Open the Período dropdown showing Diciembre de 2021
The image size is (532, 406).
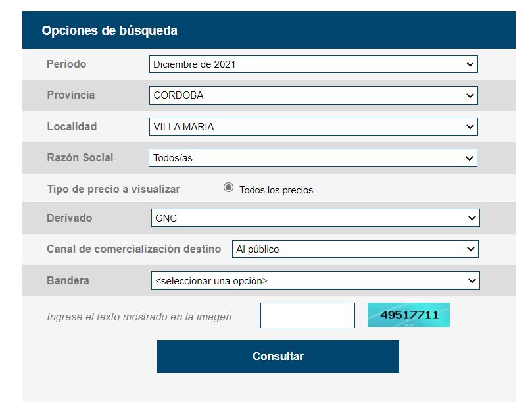[x=313, y=64]
